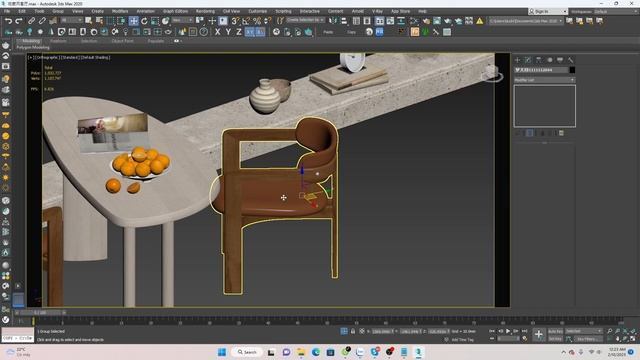Open the Sign In dropdown
This screenshot has width=640, height=360.
click(x=548, y=11)
